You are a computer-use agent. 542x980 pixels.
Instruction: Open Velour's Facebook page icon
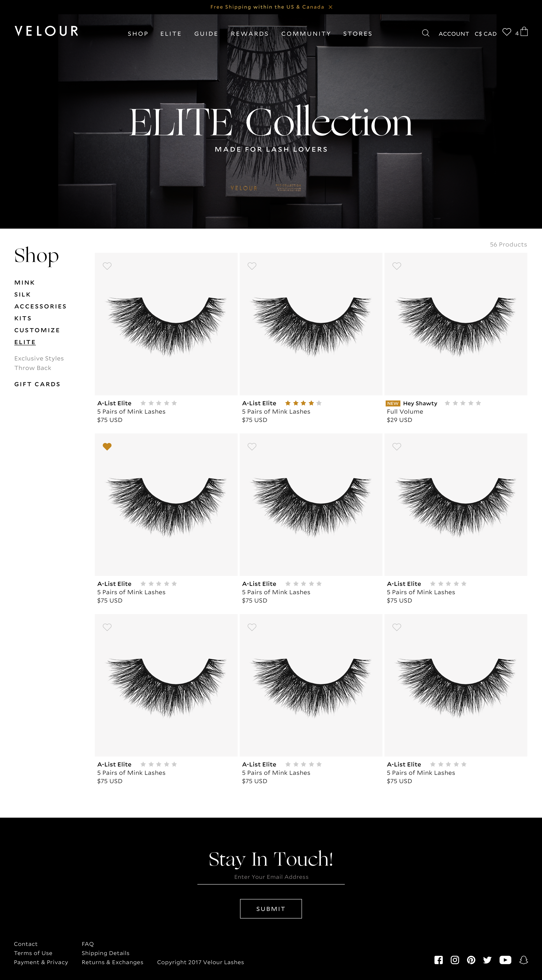[439, 960]
